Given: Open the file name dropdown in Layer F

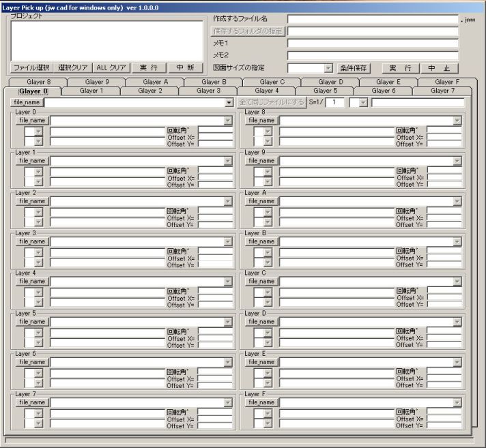Looking at the screenshot, I should [x=457, y=403].
